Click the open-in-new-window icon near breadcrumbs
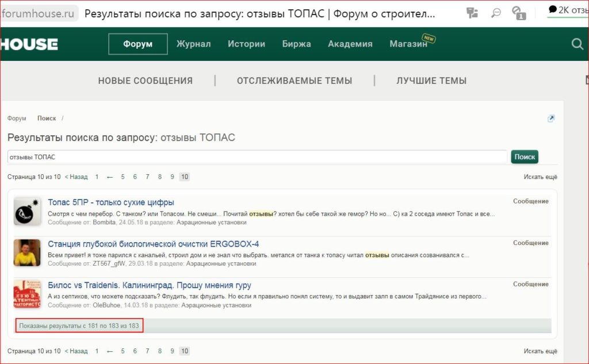Screen dimensions: 589x364 [550, 118]
